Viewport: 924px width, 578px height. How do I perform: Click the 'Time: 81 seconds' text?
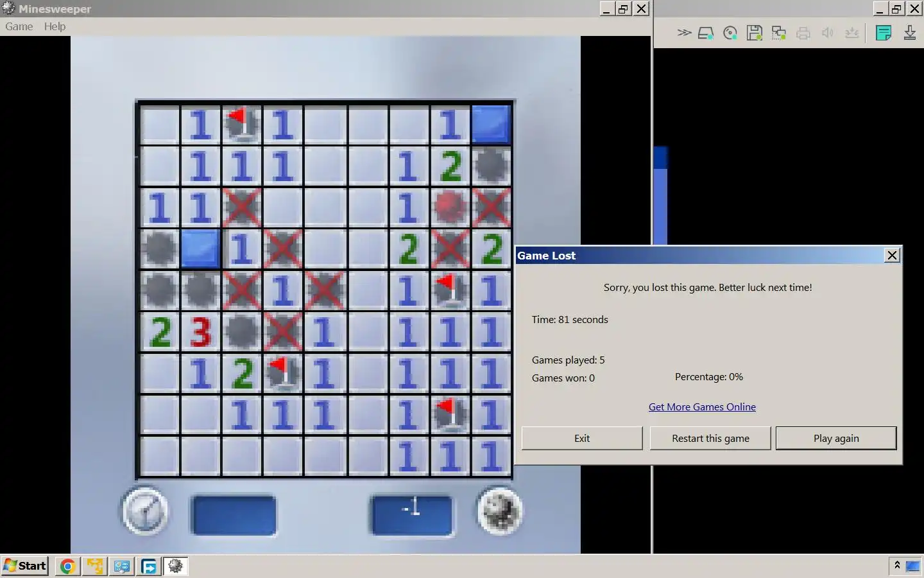pyautogui.click(x=570, y=319)
